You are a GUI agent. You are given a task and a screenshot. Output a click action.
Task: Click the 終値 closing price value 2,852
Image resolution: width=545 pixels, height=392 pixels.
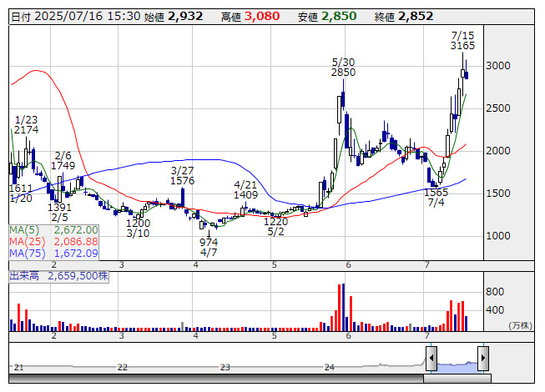click(415, 16)
